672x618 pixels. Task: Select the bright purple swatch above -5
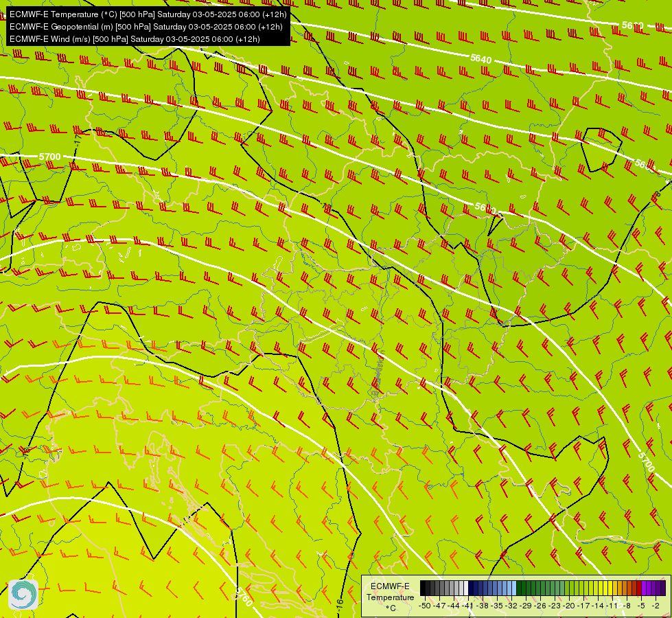(644, 588)
